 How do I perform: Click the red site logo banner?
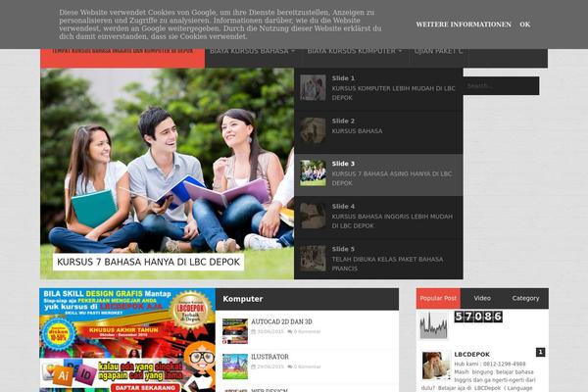point(122,58)
